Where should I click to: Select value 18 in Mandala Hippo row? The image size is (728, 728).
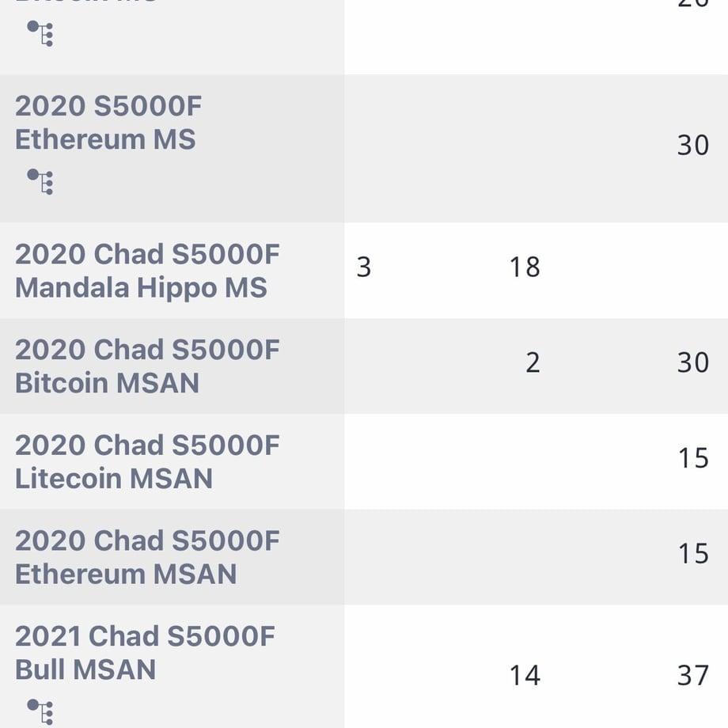click(525, 267)
